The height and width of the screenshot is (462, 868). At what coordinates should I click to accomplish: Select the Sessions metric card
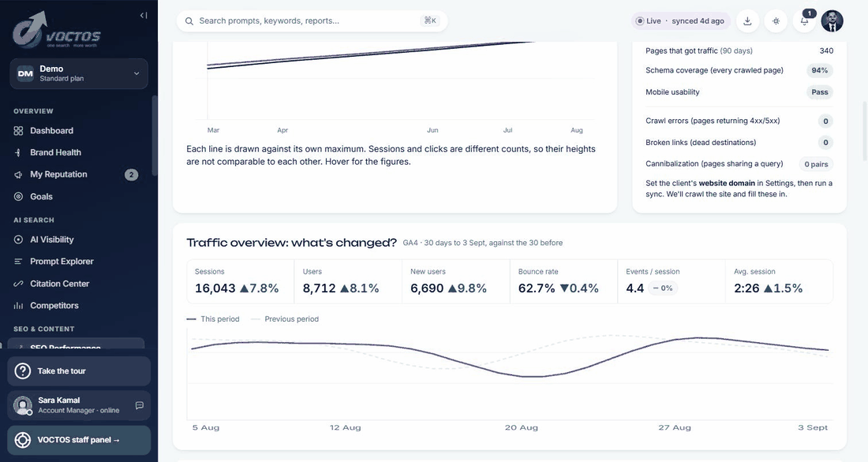click(240, 281)
